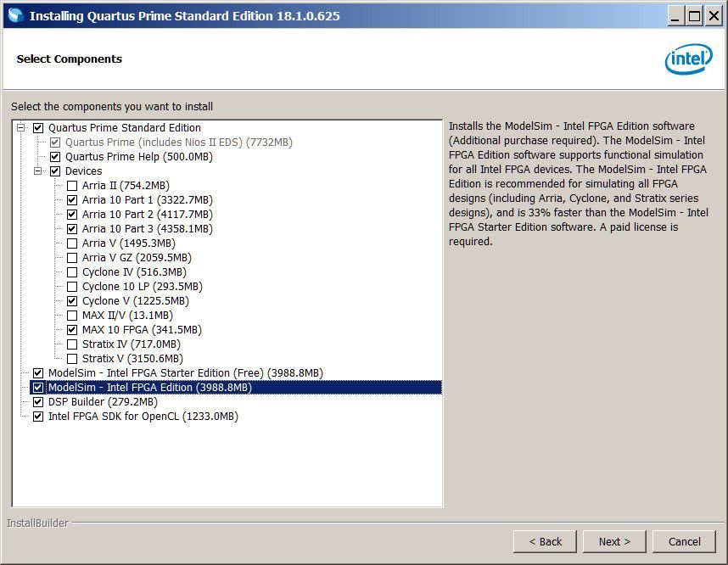The height and width of the screenshot is (565, 728).
Task: Go back with the < Back button
Action: [545, 542]
